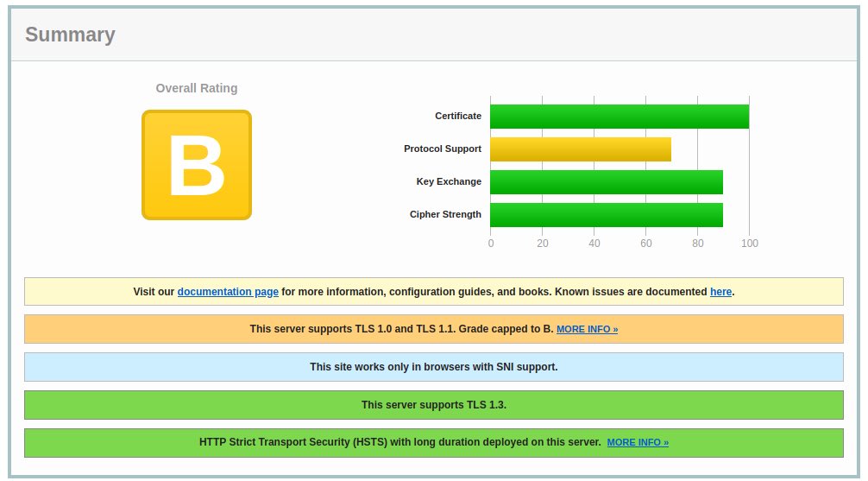The image size is (868, 481).
Task: Click the 40 axis label on chart
Action: (x=594, y=244)
